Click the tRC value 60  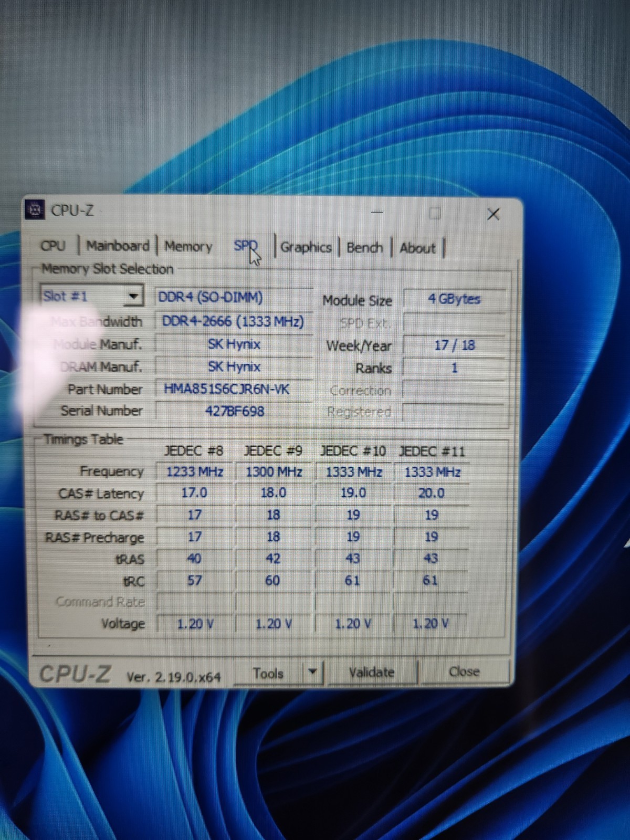[274, 581]
